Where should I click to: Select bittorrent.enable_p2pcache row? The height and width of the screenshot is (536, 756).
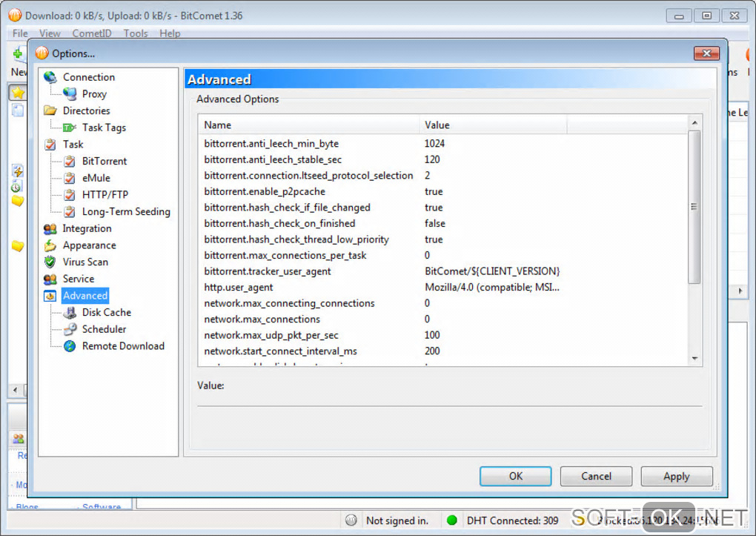click(x=442, y=191)
